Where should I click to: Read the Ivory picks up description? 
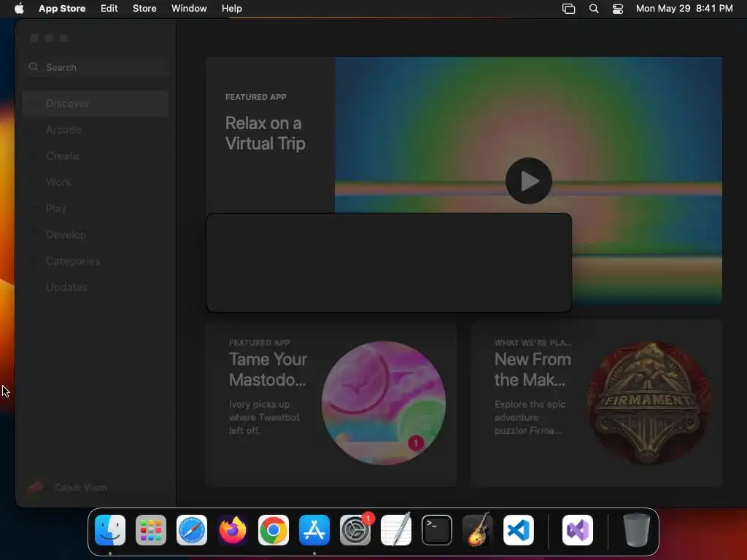(x=264, y=417)
